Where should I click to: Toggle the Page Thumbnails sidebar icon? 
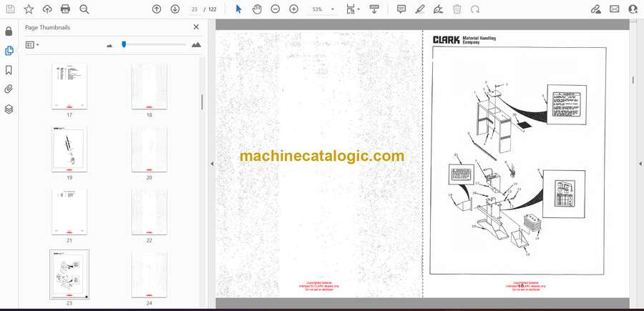(9, 51)
